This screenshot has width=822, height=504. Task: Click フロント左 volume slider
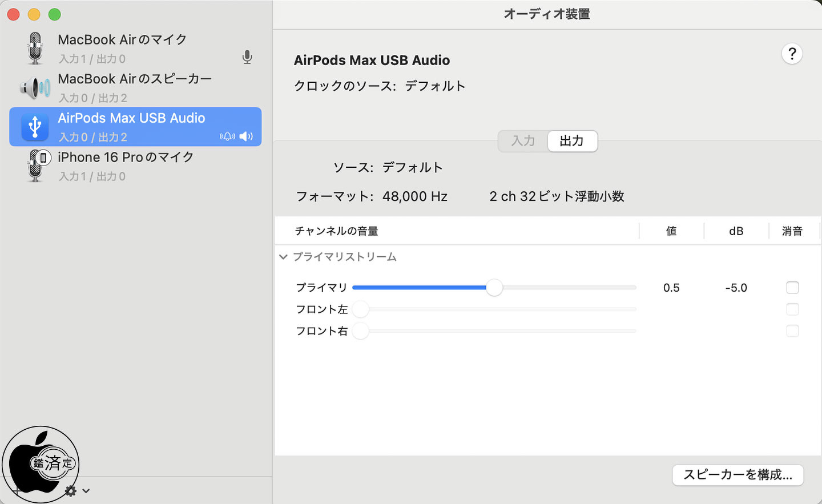pos(494,309)
